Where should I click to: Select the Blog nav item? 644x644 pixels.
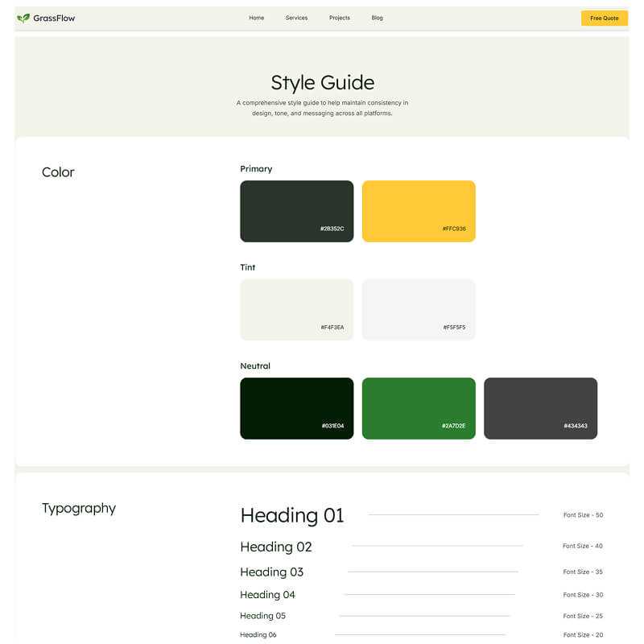(377, 18)
